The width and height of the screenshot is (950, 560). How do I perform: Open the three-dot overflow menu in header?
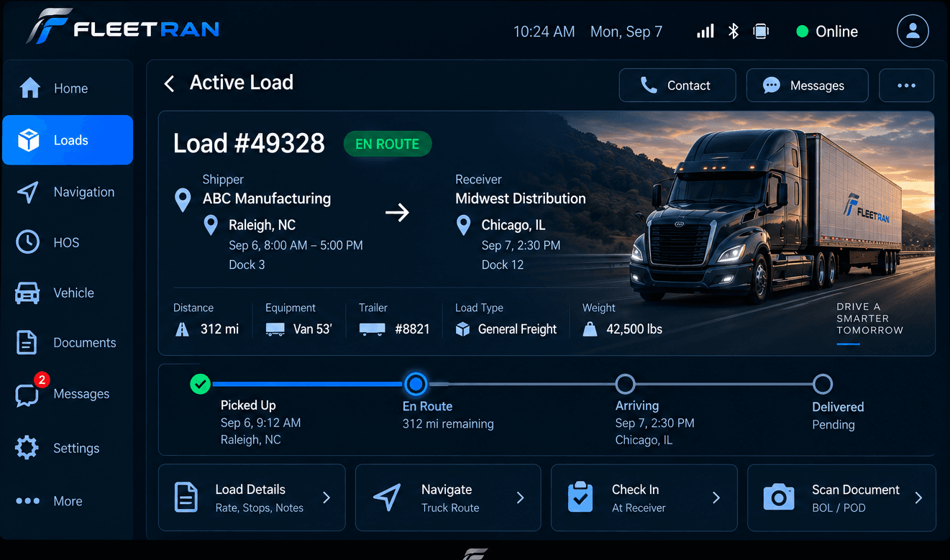pos(906,86)
